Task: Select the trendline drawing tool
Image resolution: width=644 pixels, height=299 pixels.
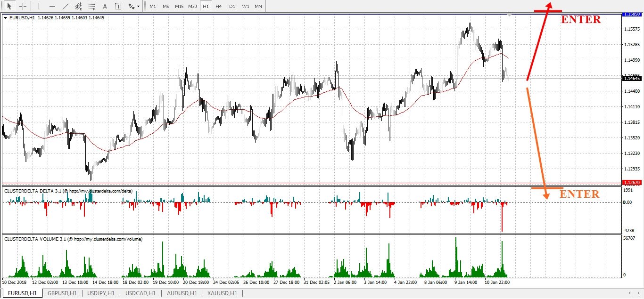Action: point(65,7)
